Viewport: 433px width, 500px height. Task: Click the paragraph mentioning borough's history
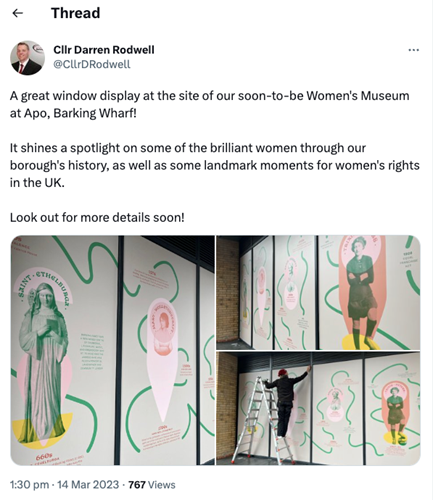[x=215, y=165]
